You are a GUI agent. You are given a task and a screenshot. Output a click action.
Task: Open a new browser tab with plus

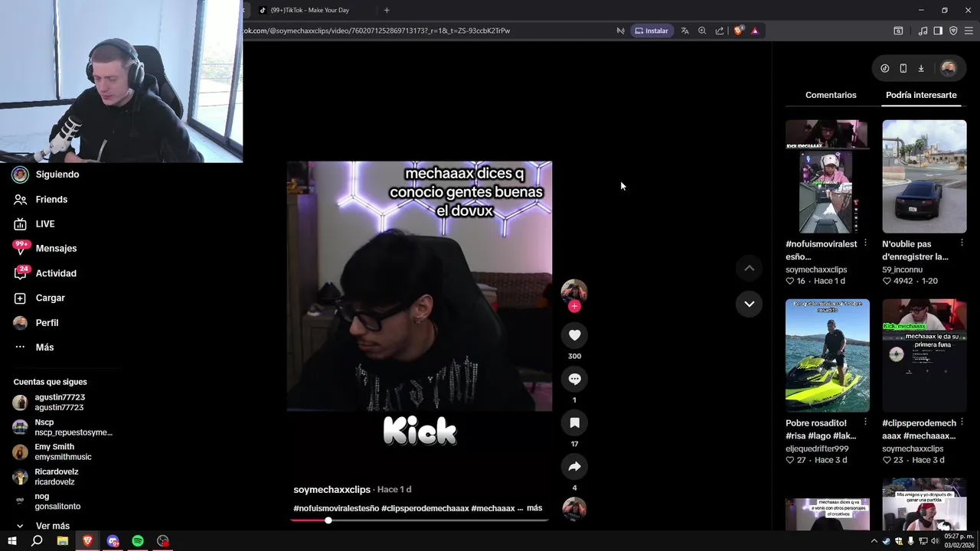click(387, 10)
